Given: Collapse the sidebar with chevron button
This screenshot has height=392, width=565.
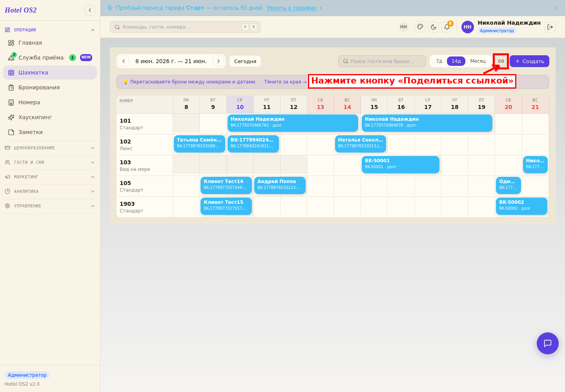Looking at the screenshot, I should coord(90,10).
